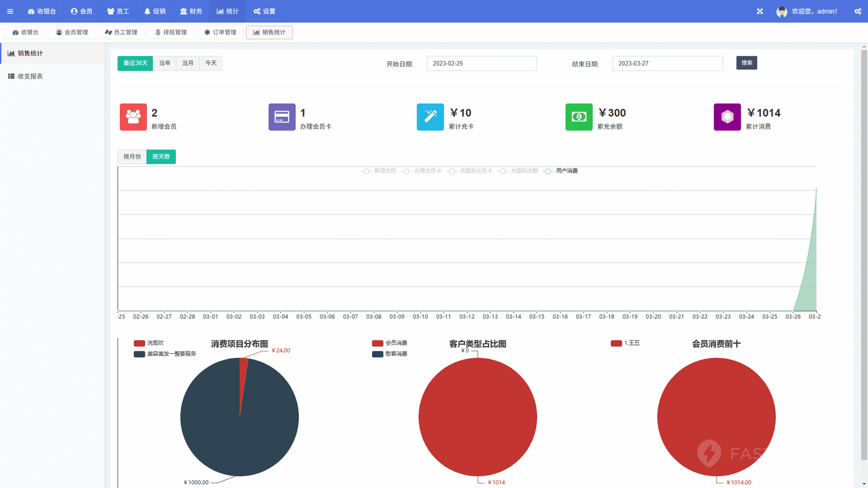Click the blue 累计充卡 wand icon
The image size is (868, 488).
pyautogui.click(x=430, y=117)
